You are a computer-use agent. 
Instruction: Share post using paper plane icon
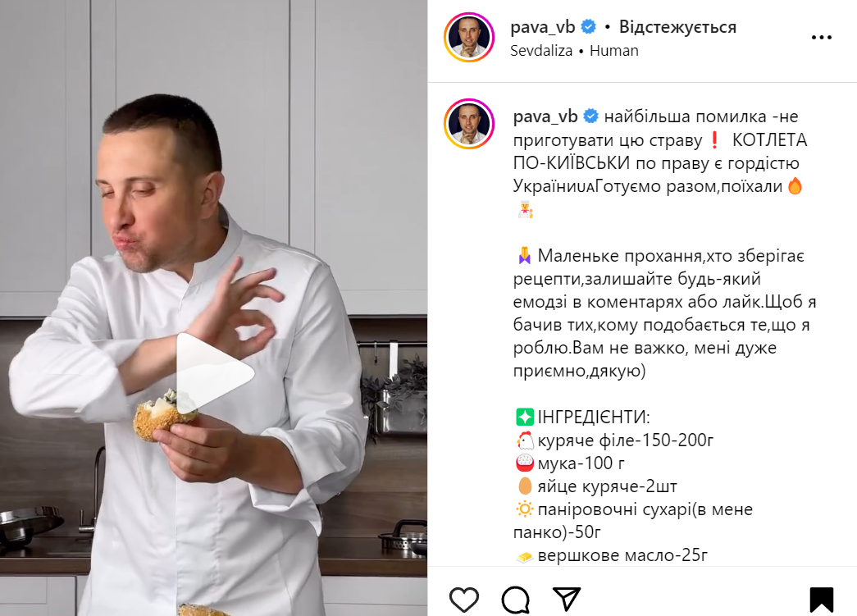click(x=566, y=599)
